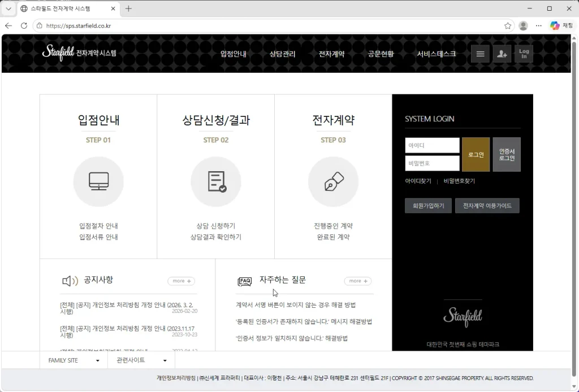The height and width of the screenshot is (392, 579).
Task: Select the 스타필드 전자계약 시스템 browser tab
Action: pyautogui.click(x=68, y=8)
